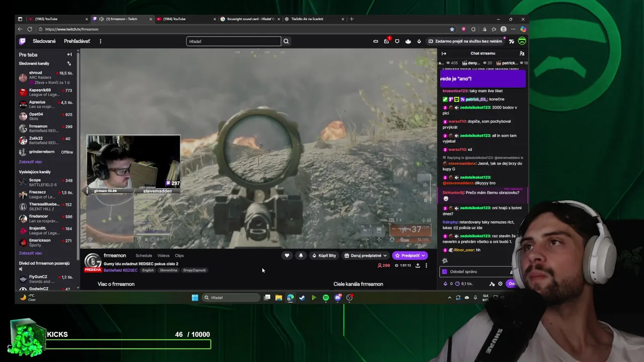Open Battlefield REDSEC category link

[x=120, y=270]
